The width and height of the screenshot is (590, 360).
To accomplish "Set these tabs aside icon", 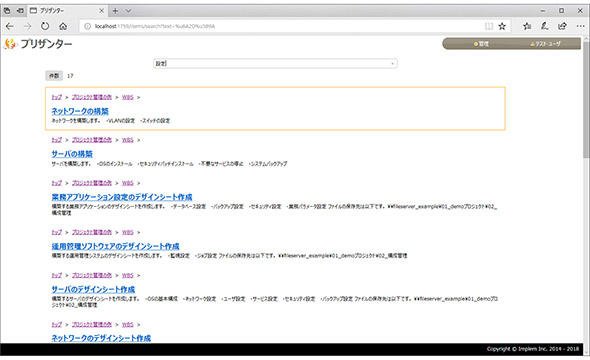I will [20, 11].
